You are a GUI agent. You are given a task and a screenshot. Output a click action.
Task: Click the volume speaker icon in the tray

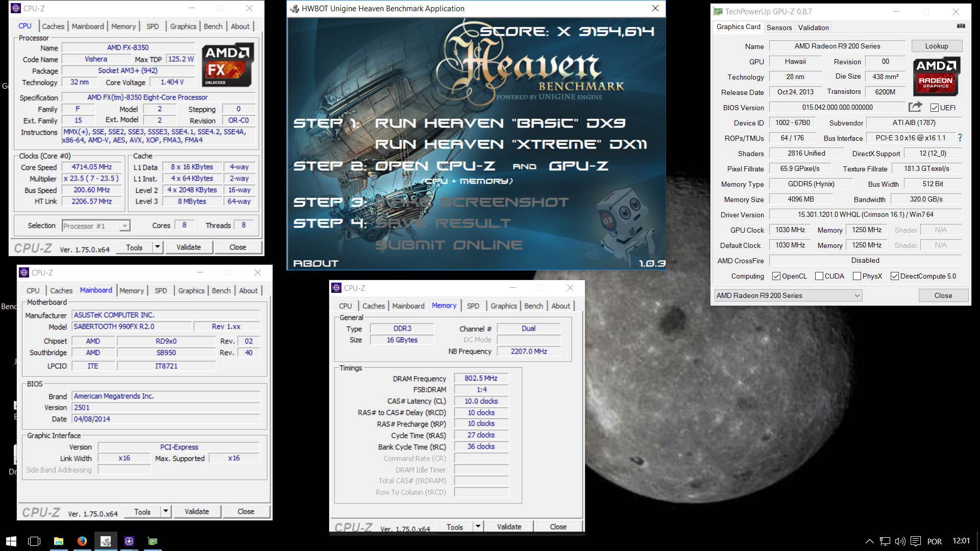(900, 541)
